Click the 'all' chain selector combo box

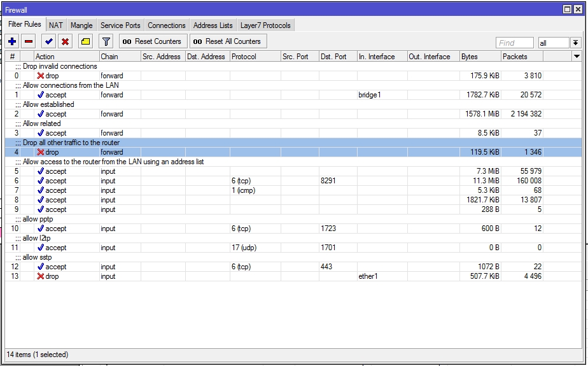click(x=552, y=43)
